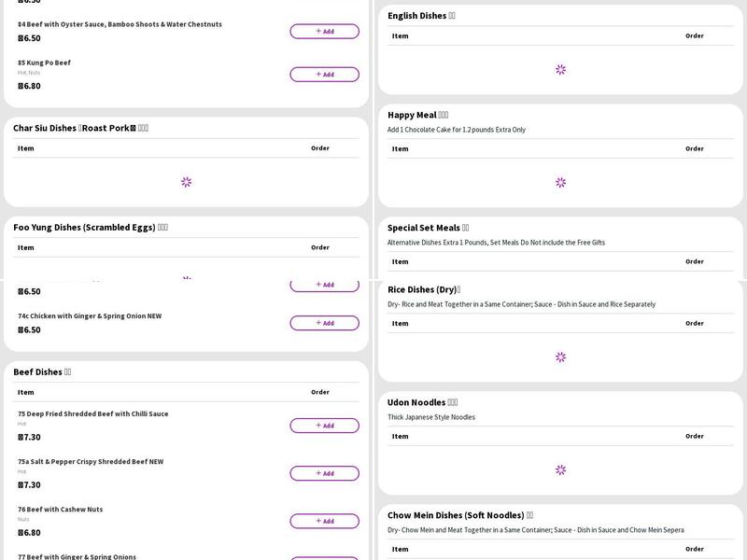Screen dimensions: 747x560
Task: Select the Foo Yung Dishes heading
Action: [x=90, y=227]
